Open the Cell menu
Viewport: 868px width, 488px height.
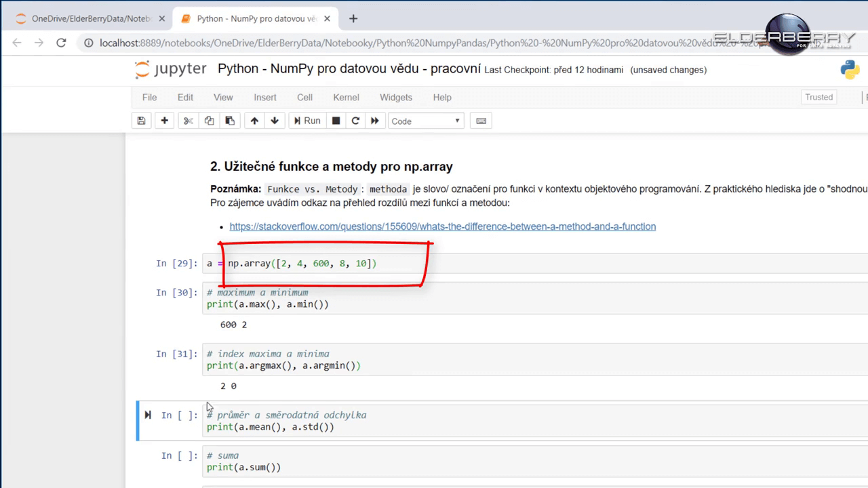pos(304,97)
